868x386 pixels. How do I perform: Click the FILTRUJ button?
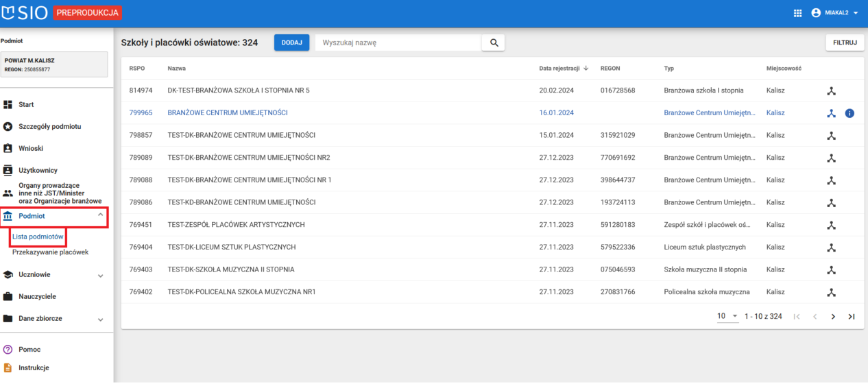click(844, 43)
